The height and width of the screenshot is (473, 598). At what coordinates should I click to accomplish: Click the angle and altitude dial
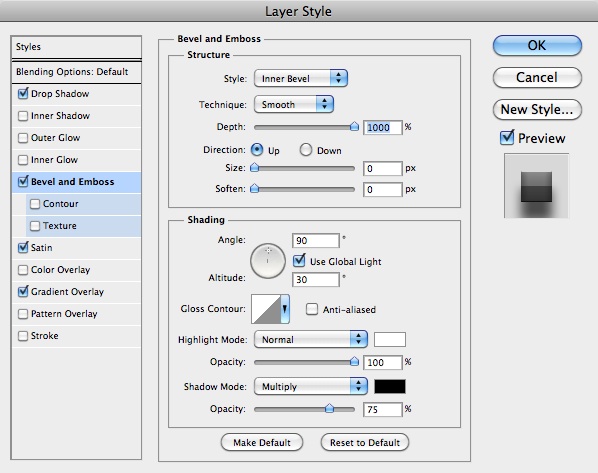pyautogui.click(x=268, y=261)
